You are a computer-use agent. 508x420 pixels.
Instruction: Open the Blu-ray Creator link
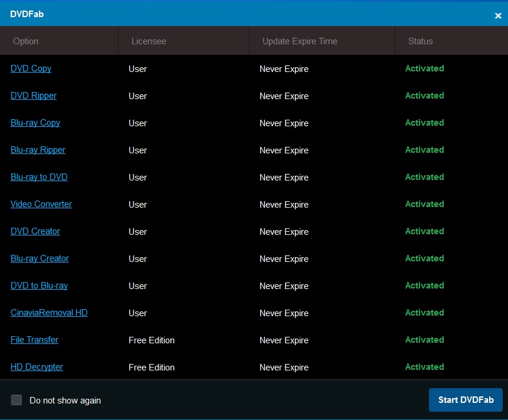[40, 259]
